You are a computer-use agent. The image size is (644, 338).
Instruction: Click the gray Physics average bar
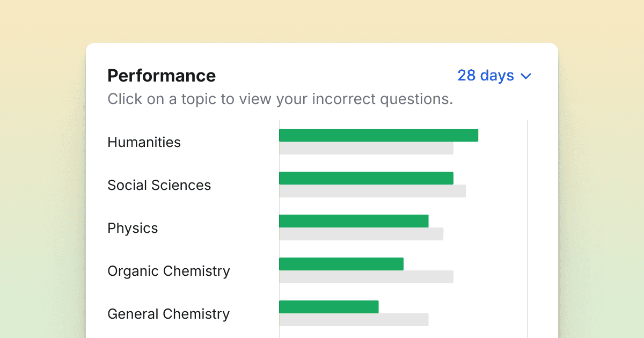click(361, 234)
